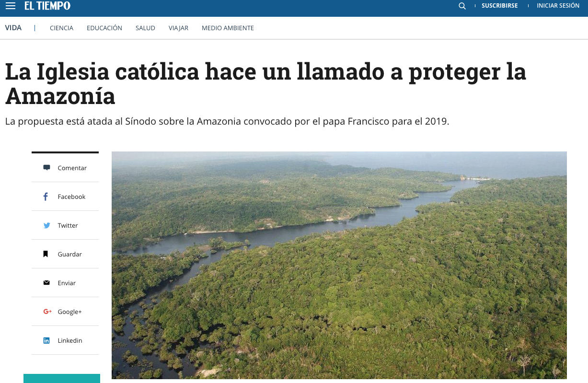Open the VIDA section
The width and height of the screenshot is (588, 383).
click(x=13, y=28)
